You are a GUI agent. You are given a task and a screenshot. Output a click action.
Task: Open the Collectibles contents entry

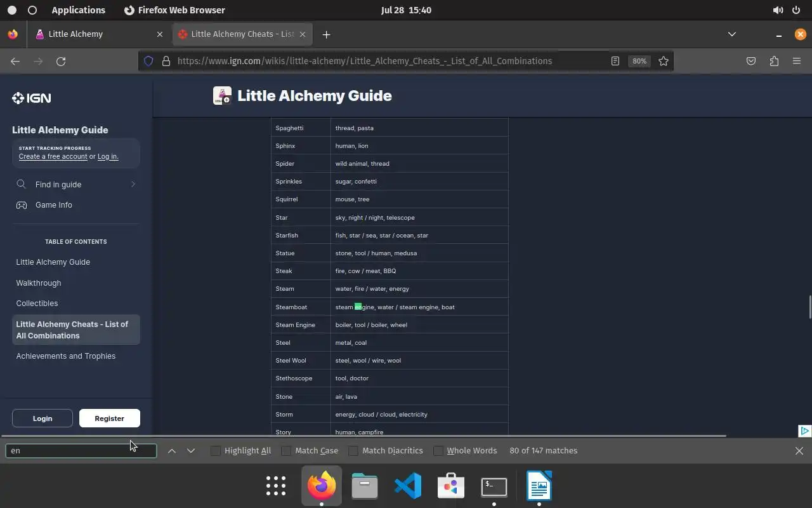coord(37,304)
